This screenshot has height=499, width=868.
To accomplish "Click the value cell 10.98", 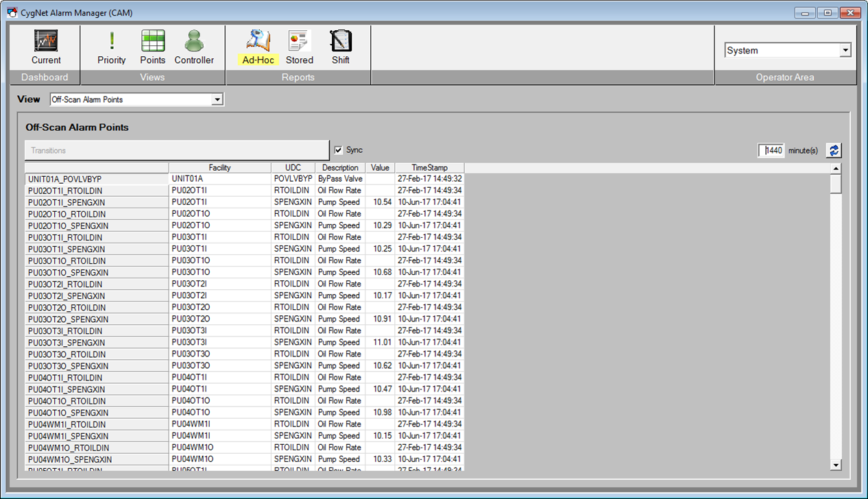I will click(x=381, y=413).
